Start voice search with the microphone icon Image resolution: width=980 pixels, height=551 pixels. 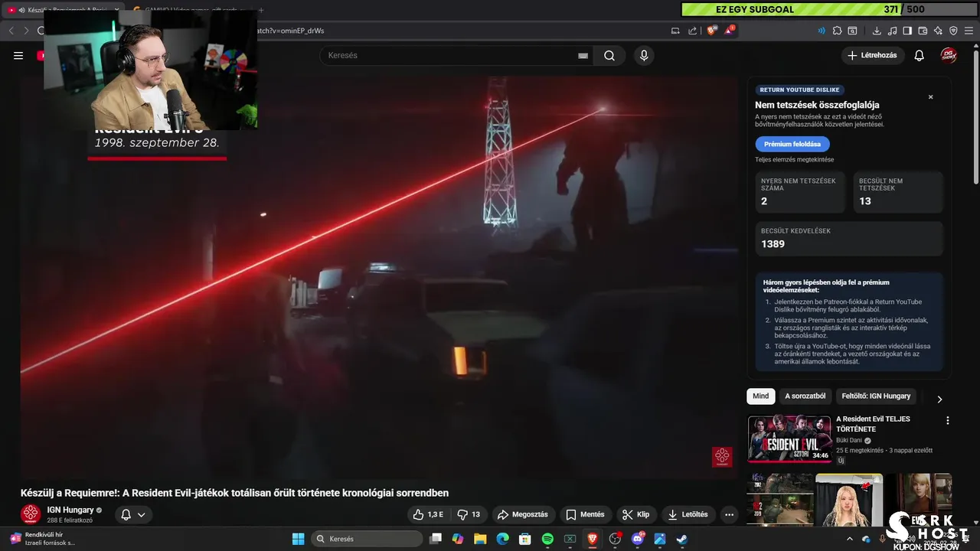644,55
